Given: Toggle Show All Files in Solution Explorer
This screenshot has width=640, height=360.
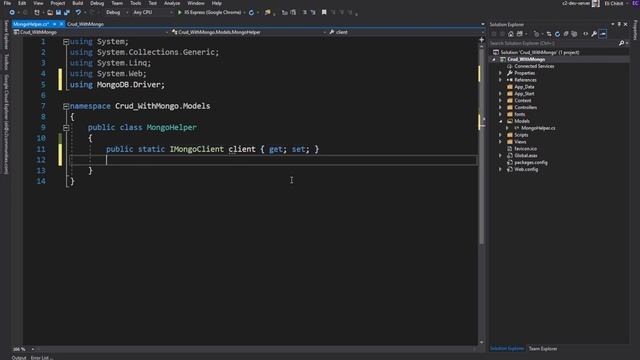Looking at the screenshot, I should point(574,34).
